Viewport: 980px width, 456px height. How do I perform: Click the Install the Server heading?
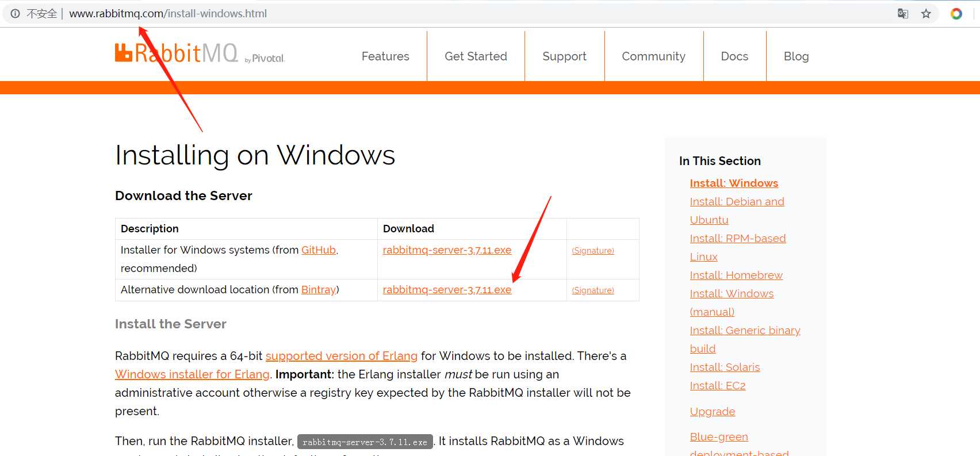click(x=171, y=324)
